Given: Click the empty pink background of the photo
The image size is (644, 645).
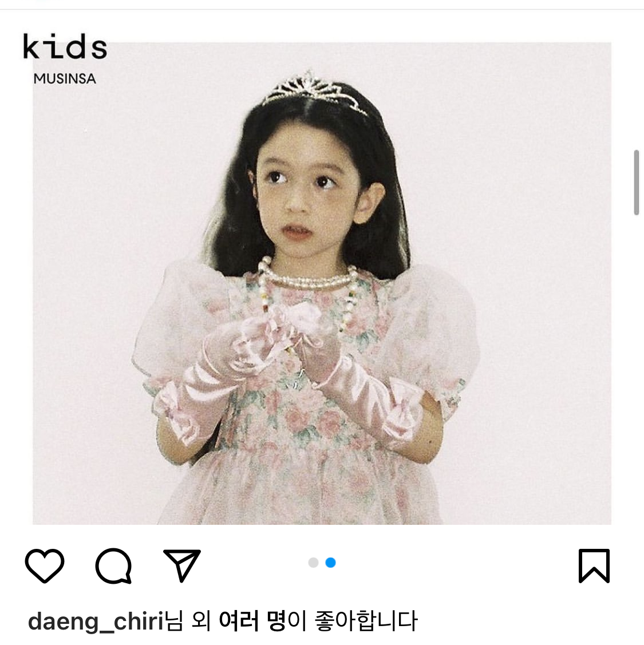Looking at the screenshot, I should pos(535,205).
